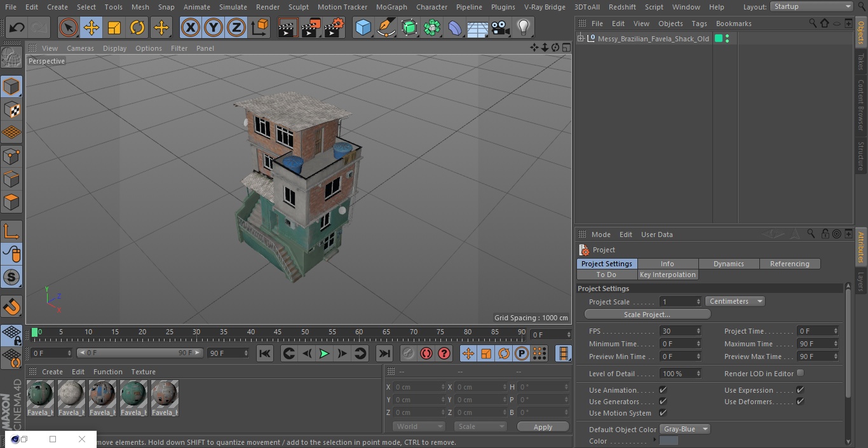Image resolution: width=868 pixels, height=448 pixels.
Task: Toggle X axis lock
Action: pyautogui.click(x=190, y=27)
